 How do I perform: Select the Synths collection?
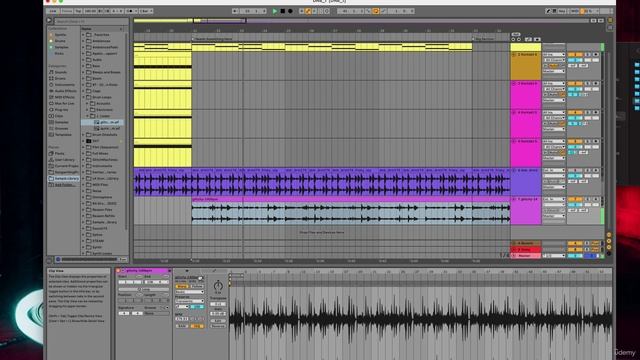[x=60, y=35]
